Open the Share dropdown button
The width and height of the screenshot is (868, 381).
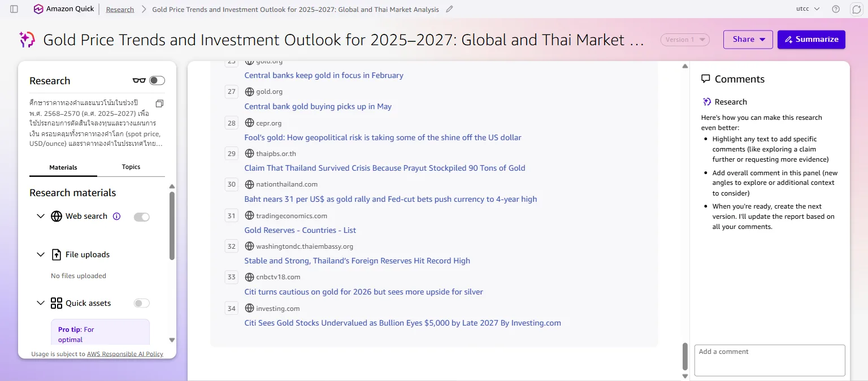tap(748, 40)
